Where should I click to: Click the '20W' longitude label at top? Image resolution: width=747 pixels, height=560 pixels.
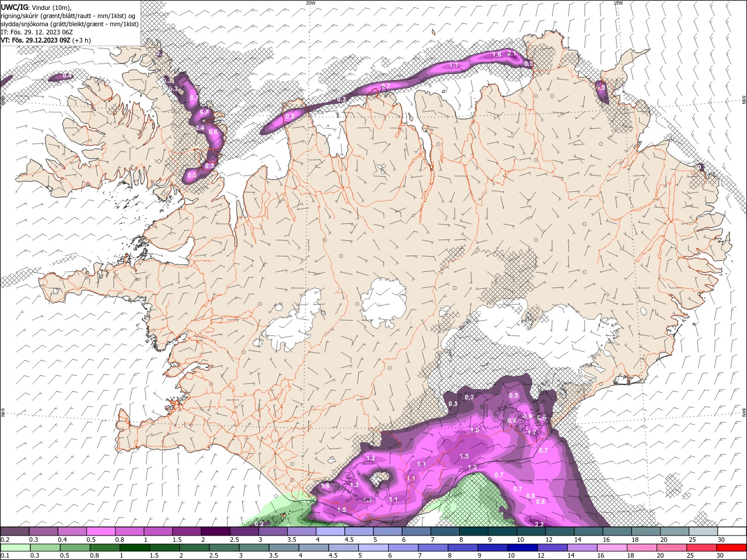coord(310,3)
